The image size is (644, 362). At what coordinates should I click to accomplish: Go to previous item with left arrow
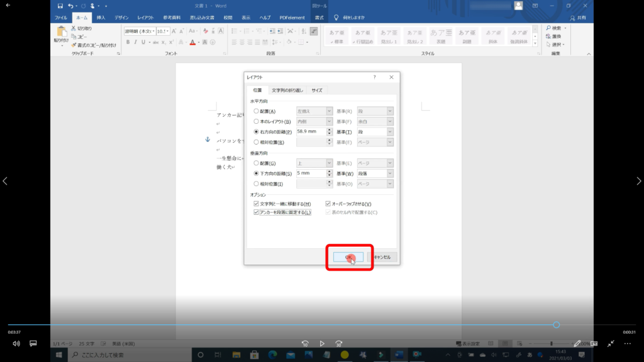click(x=6, y=181)
